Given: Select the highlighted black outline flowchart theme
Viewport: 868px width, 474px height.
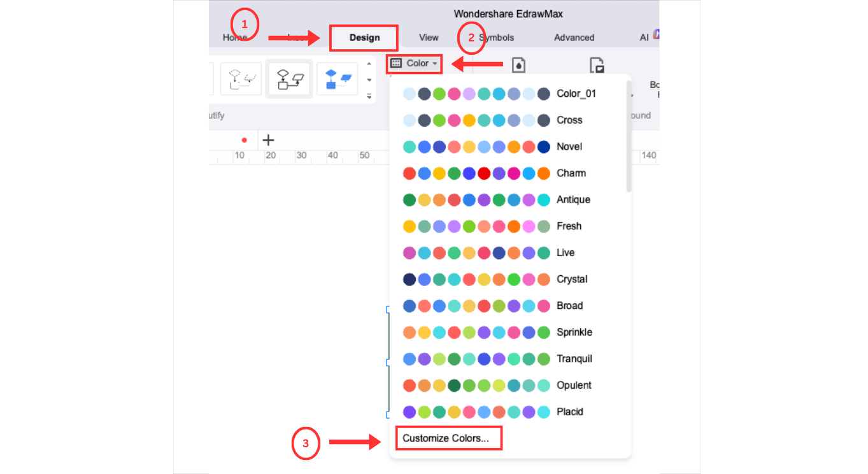Looking at the screenshot, I should click(x=289, y=79).
